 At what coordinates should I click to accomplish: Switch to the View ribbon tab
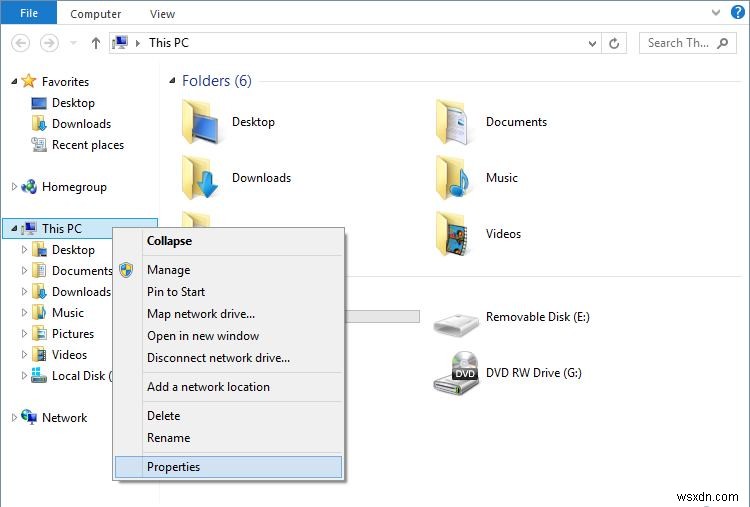[162, 14]
